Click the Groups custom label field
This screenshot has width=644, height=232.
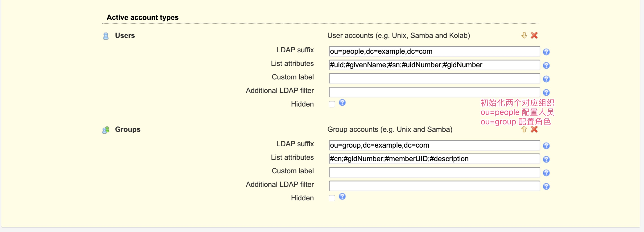click(434, 172)
